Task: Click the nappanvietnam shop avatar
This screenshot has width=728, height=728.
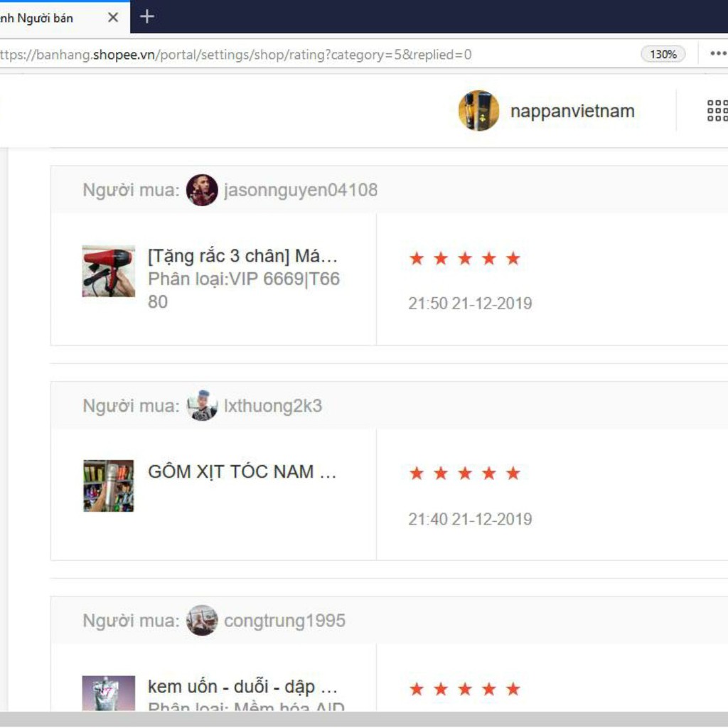Action: click(478, 111)
